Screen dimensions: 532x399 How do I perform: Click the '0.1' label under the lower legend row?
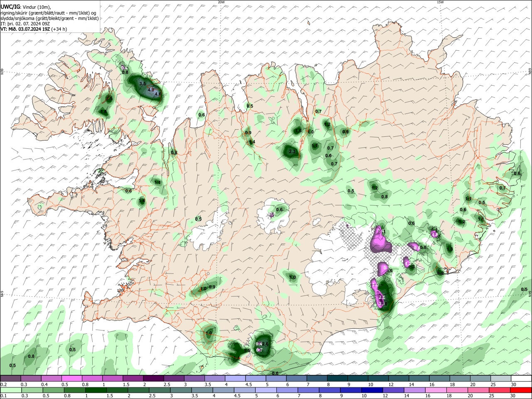pyautogui.click(x=3, y=396)
